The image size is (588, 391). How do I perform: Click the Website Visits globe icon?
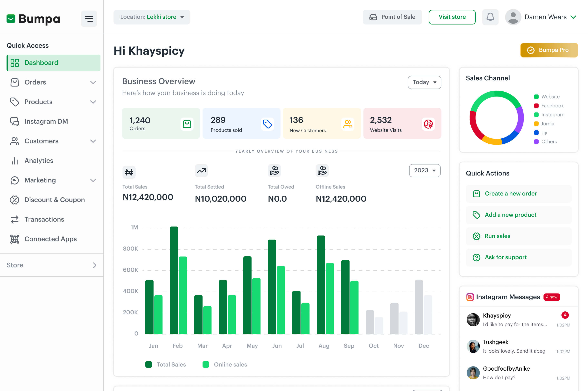pos(428,124)
